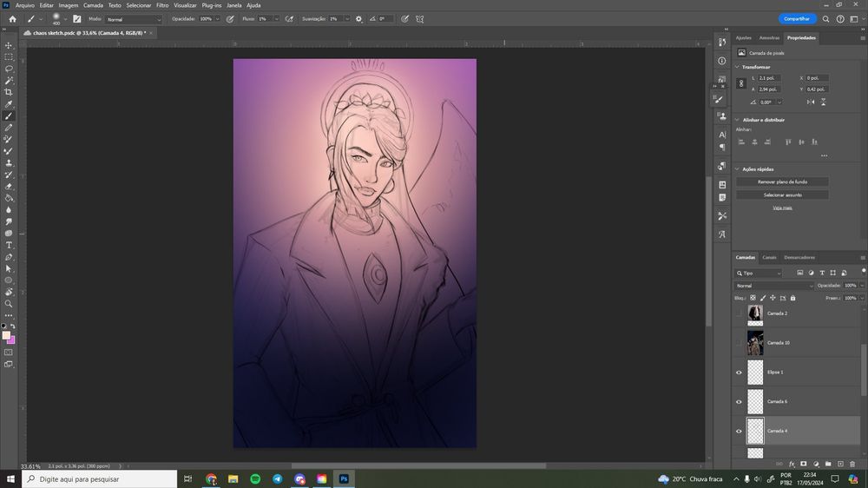Switch to the Amostras tab
868x488 pixels.
point(769,37)
